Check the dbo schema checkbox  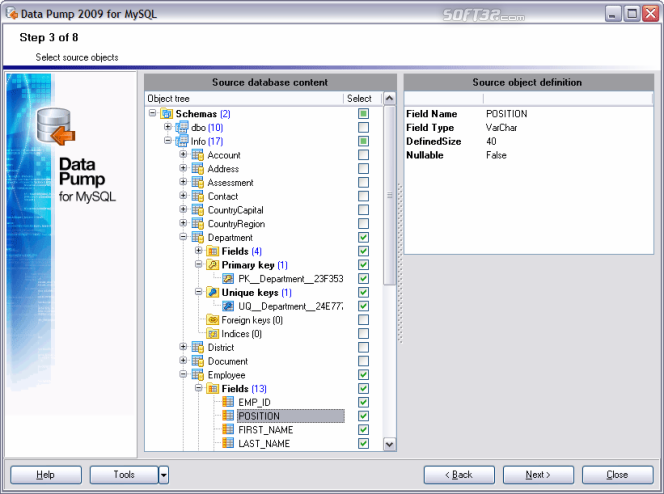pyautogui.click(x=363, y=127)
